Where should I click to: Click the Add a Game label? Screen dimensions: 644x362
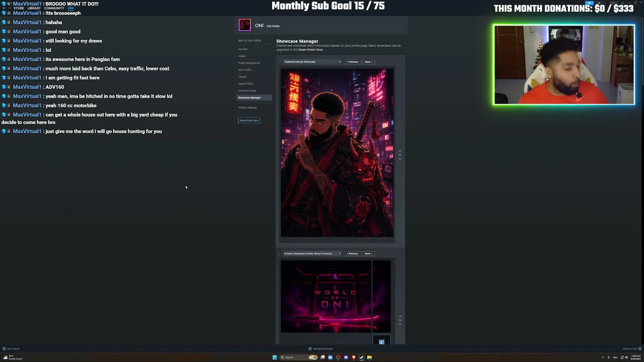[x=13, y=348]
